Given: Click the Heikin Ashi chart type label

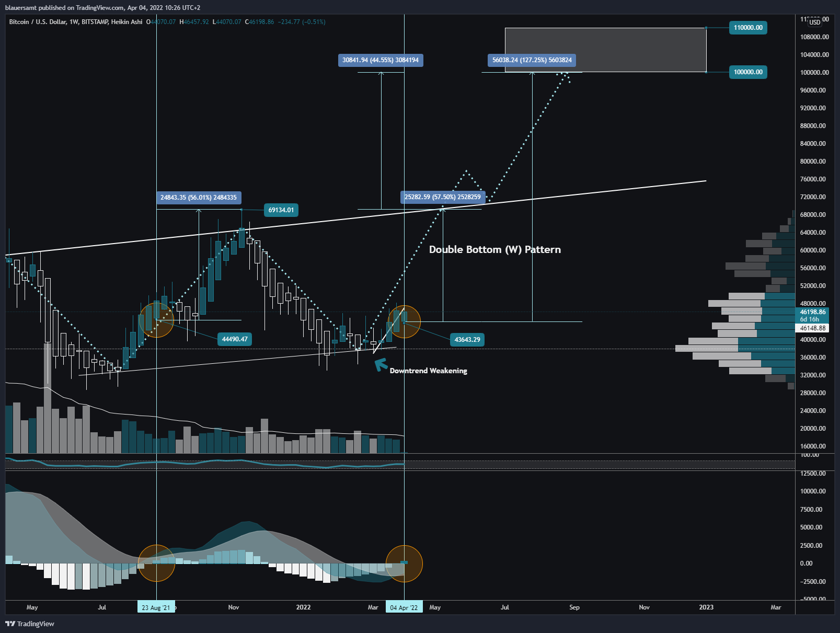Looking at the screenshot, I should click(126, 22).
